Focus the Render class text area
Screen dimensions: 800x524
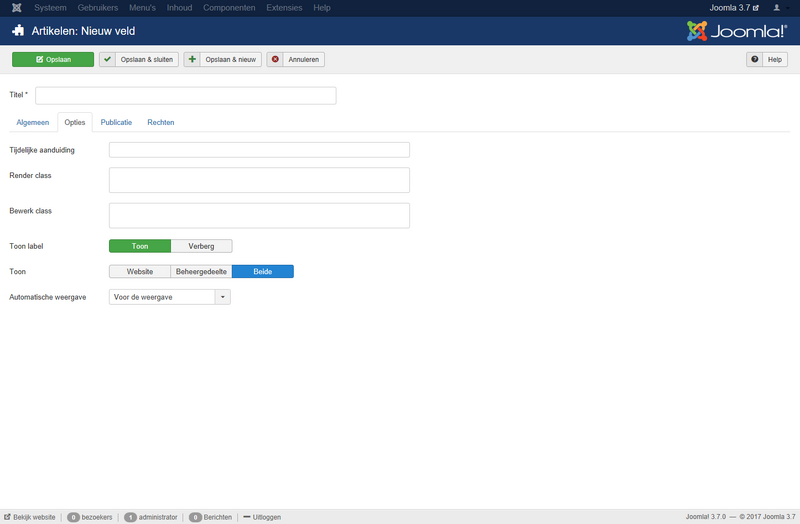click(x=259, y=180)
